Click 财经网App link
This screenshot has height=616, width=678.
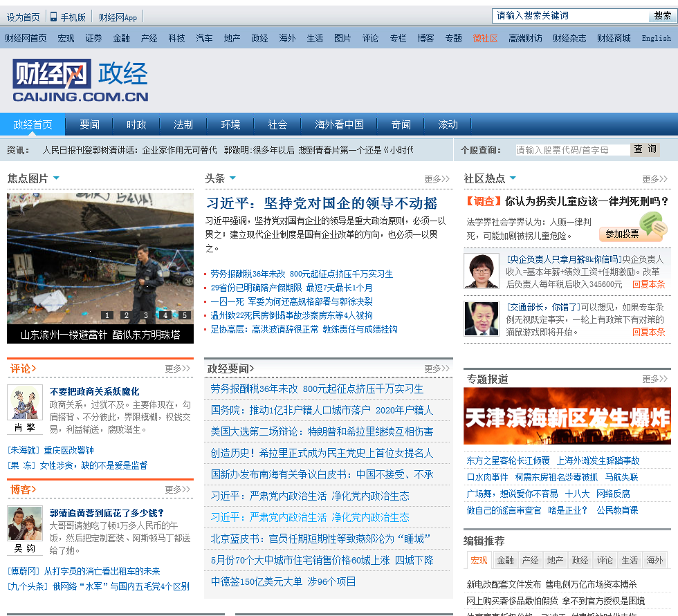118,17
